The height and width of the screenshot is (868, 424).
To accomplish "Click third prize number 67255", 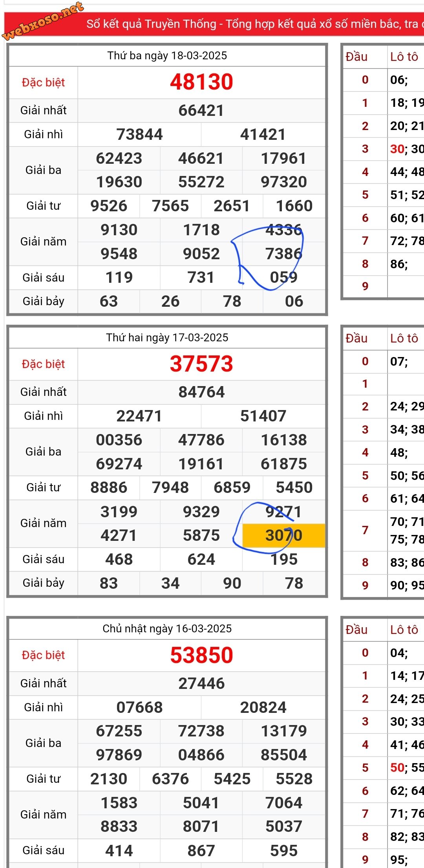I will (119, 731).
